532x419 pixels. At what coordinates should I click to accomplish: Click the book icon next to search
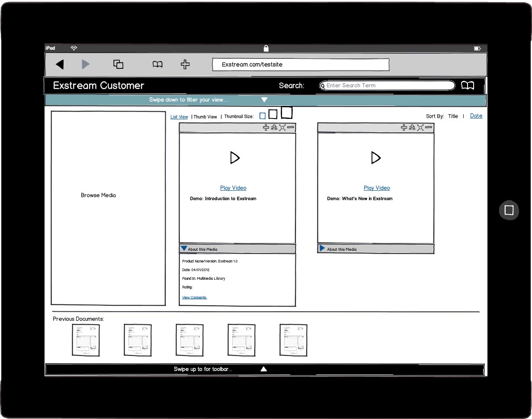[x=467, y=85]
